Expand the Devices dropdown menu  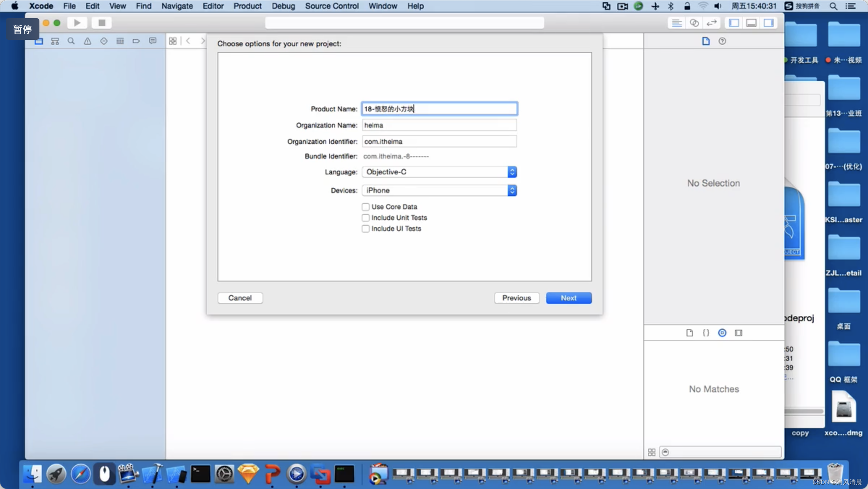(x=511, y=190)
